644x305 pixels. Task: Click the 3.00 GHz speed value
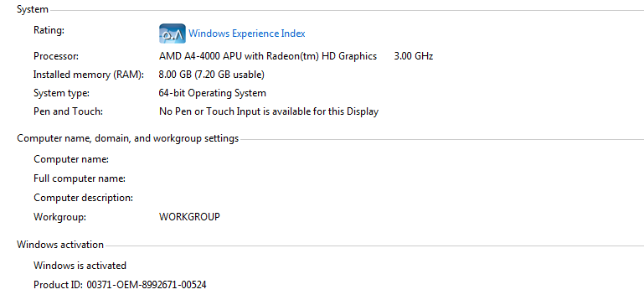pyautogui.click(x=414, y=56)
